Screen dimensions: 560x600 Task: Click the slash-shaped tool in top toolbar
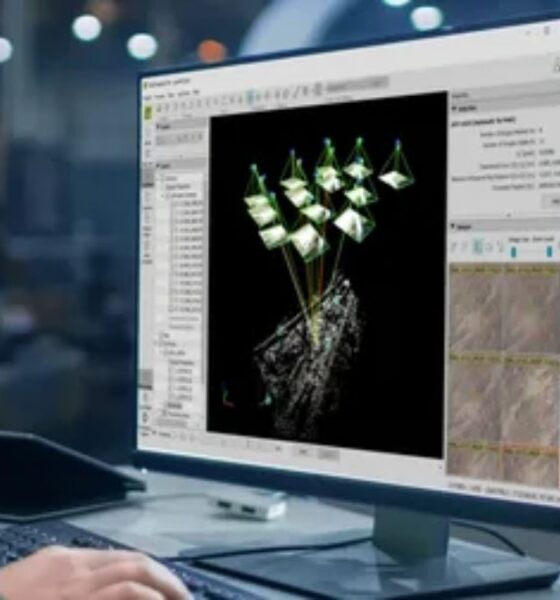(296, 92)
